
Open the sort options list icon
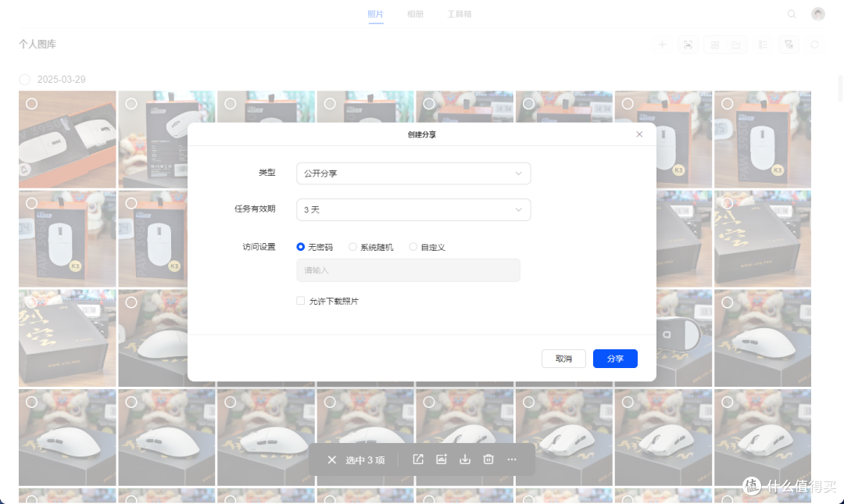click(x=763, y=45)
